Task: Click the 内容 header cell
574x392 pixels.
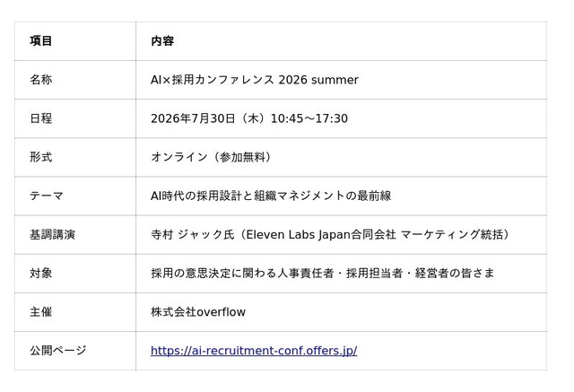Action: (162, 41)
